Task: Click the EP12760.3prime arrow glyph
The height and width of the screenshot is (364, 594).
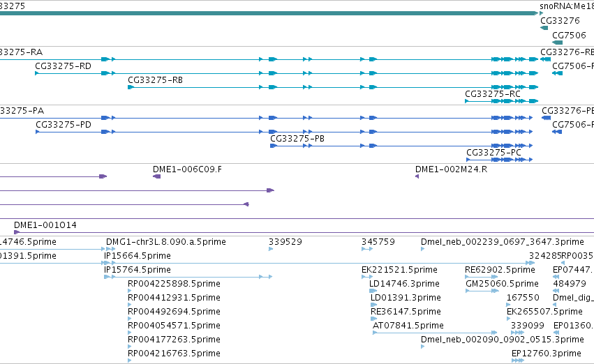Action: click(x=518, y=361)
